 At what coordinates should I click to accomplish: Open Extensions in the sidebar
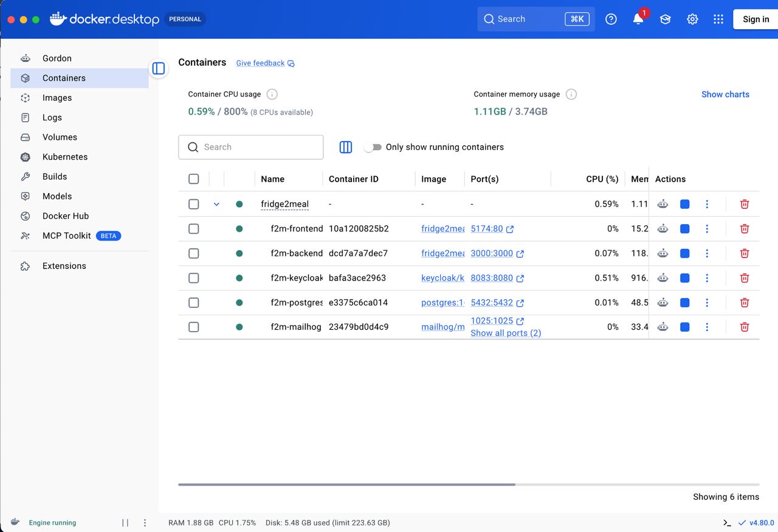click(x=80, y=266)
